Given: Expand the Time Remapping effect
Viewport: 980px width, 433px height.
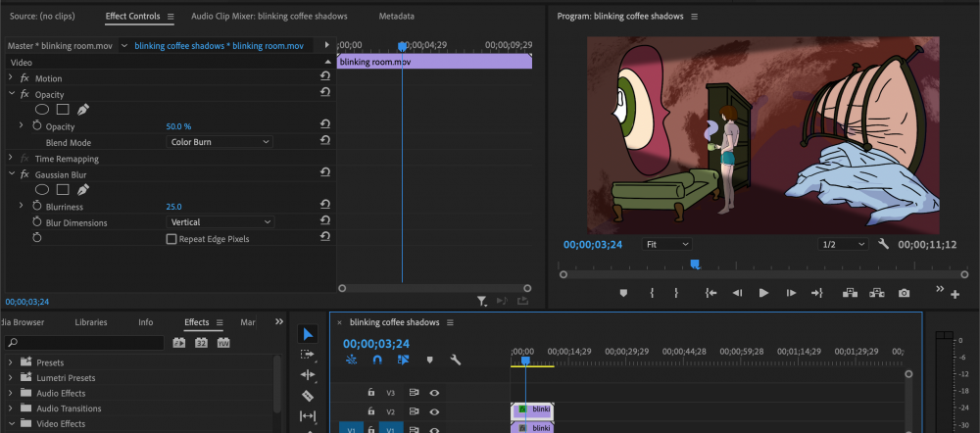Looking at the screenshot, I should point(11,158).
